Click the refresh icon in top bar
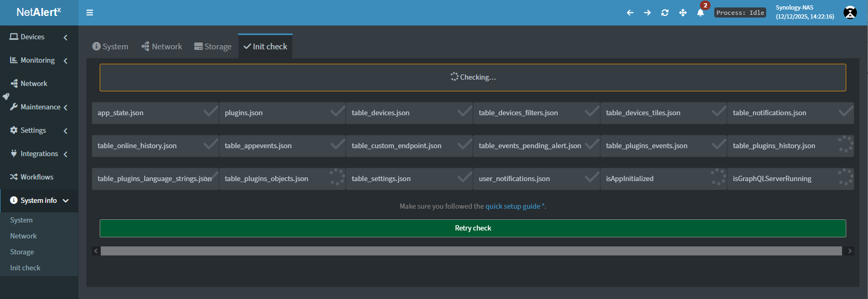This screenshot has width=868, height=299. coord(665,13)
